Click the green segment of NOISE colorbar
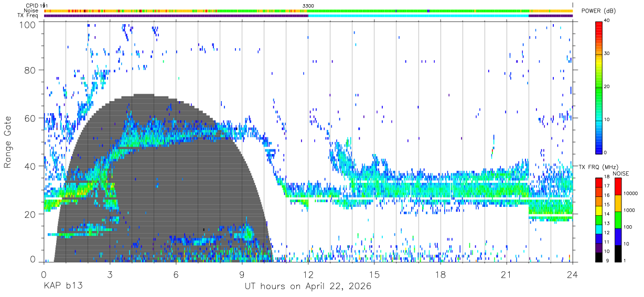The width and height of the screenshot is (644, 297). [618, 220]
